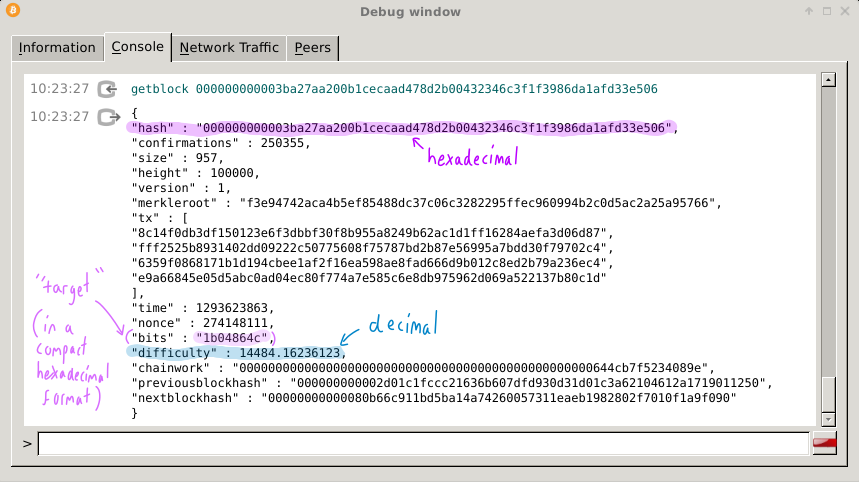Click the incoming command arrow icon
Image resolution: width=859 pixels, height=482 pixels.
(108, 89)
